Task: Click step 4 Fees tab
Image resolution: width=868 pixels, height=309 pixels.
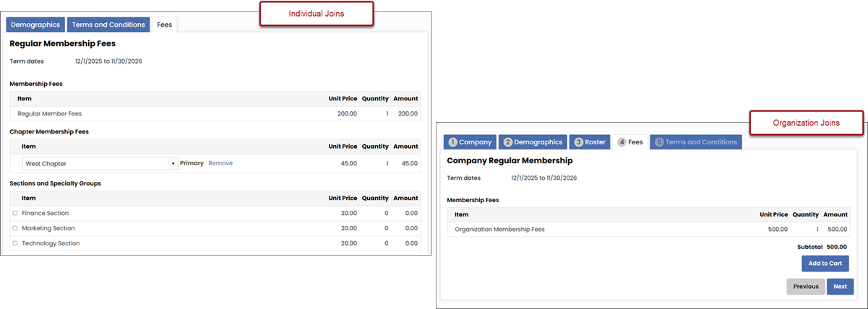Action: tap(629, 142)
